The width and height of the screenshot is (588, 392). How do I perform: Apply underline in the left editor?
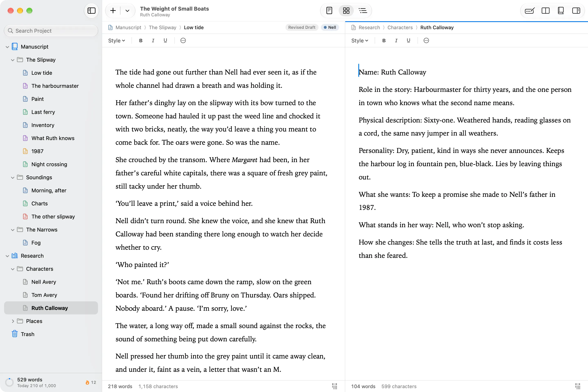tap(165, 40)
